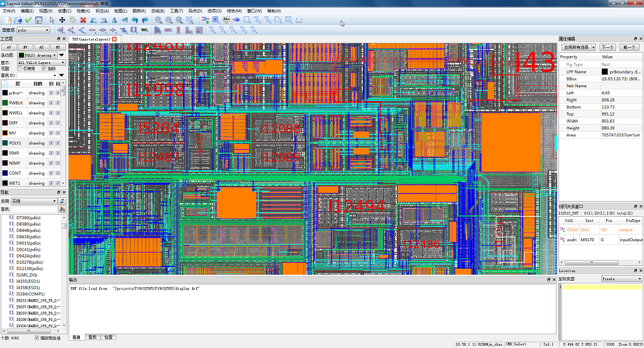Click the CONT blue color swatch
Screen dimensions: 644x348
click(5, 173)
